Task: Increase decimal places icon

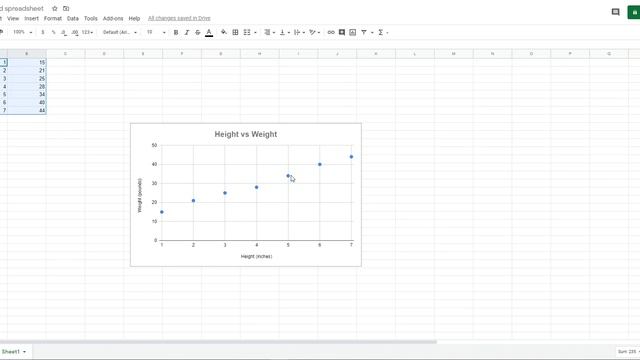Action: pyautogui.click(x=75, y=32)
